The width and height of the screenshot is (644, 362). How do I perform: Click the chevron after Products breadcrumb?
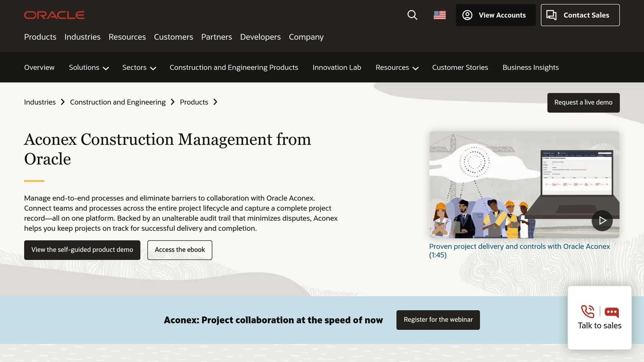215,102
